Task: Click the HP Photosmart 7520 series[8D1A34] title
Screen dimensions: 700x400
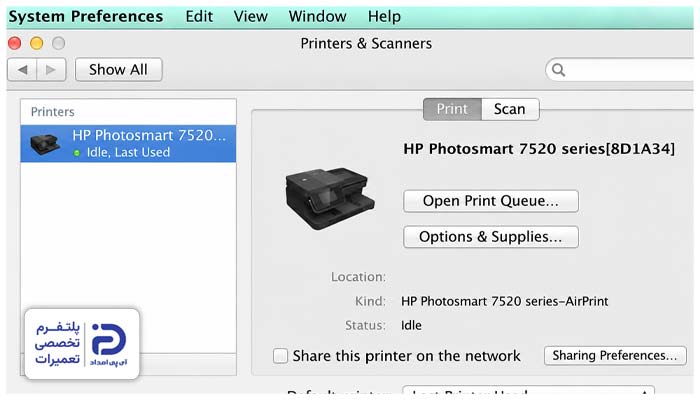Action: (539, 149)
